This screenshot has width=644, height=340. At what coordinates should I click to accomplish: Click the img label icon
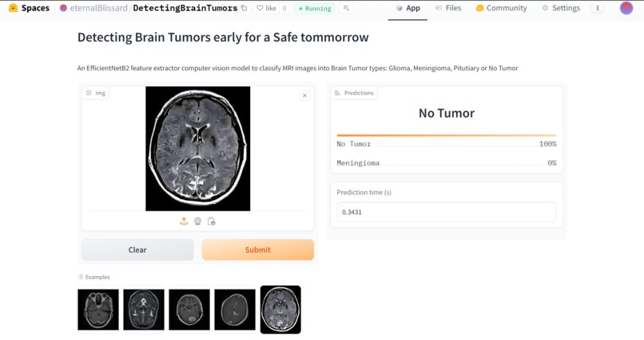pyautogui.click(x=89, y=93)
